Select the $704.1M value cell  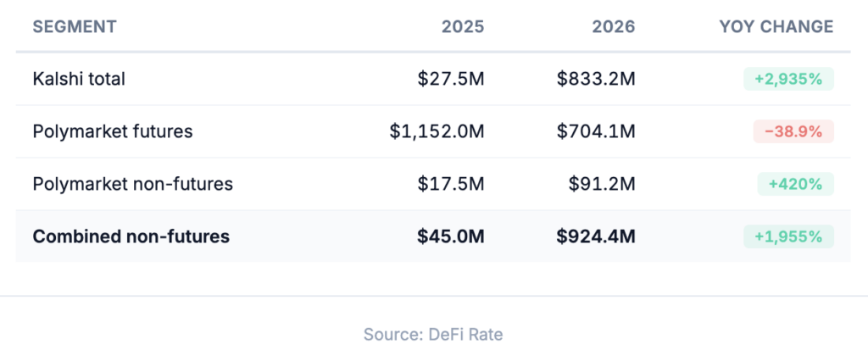[x=596, y=131]
